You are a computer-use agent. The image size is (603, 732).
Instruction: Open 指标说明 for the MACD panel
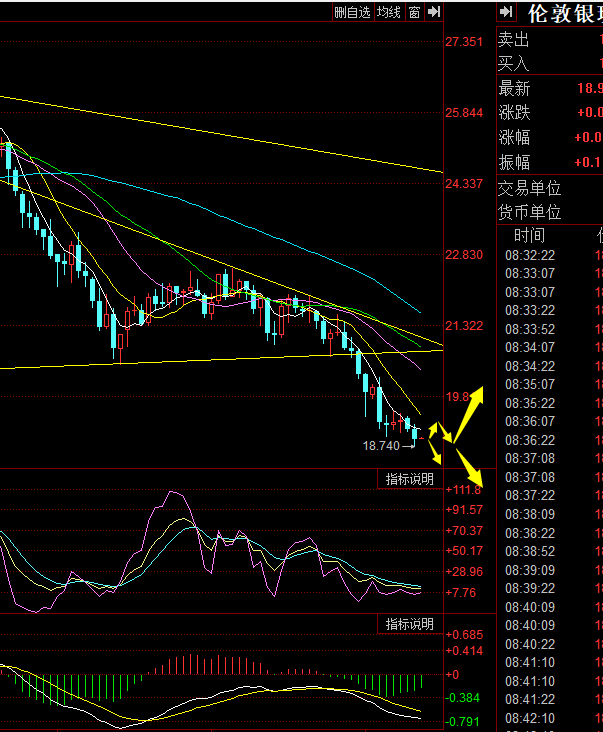pyautogui.click(x=409, y=624)
